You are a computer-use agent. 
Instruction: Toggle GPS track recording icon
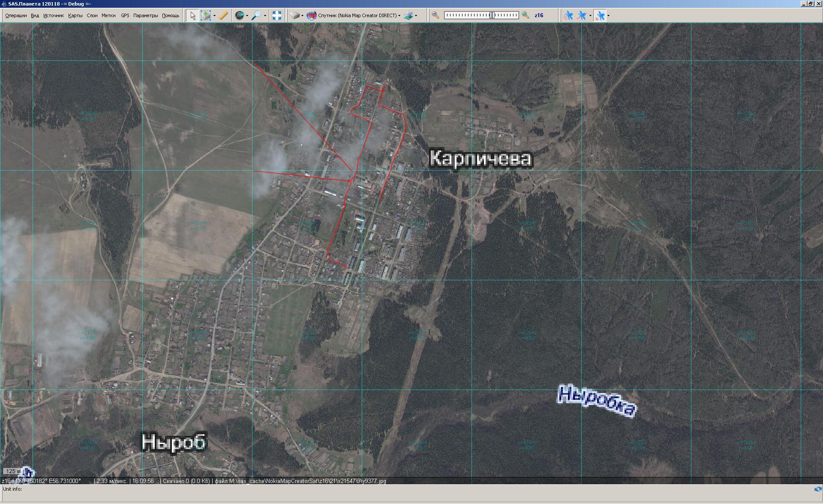point(582,15)
